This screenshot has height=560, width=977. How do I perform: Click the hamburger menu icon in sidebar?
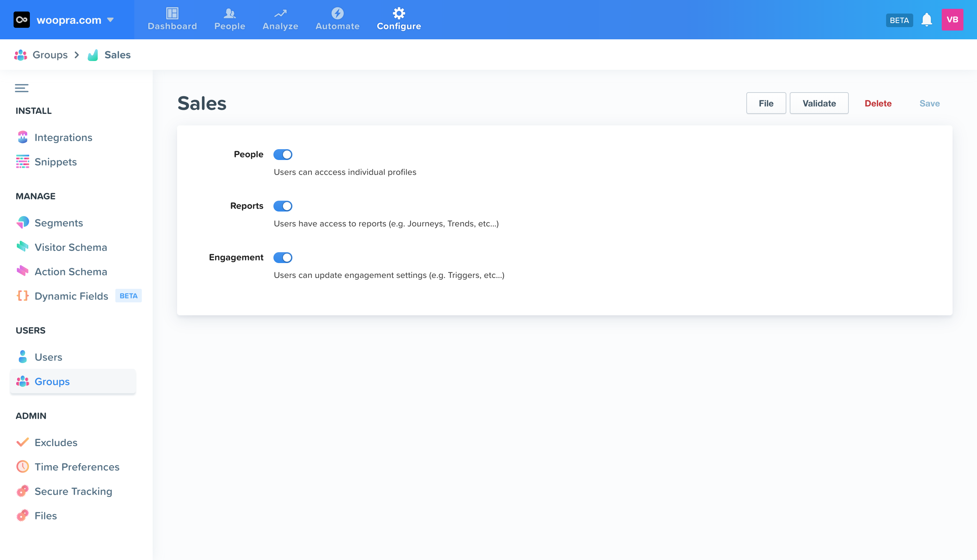(22, 88)
